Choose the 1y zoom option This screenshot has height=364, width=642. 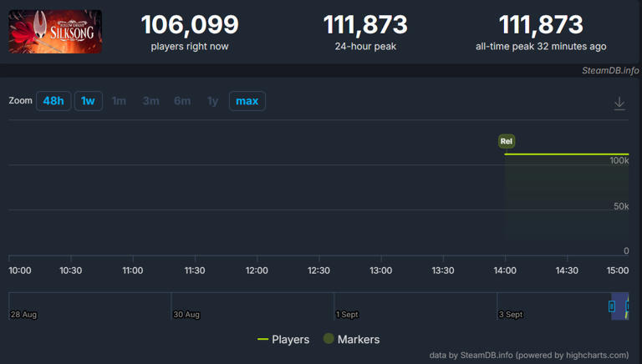point(213,101)
